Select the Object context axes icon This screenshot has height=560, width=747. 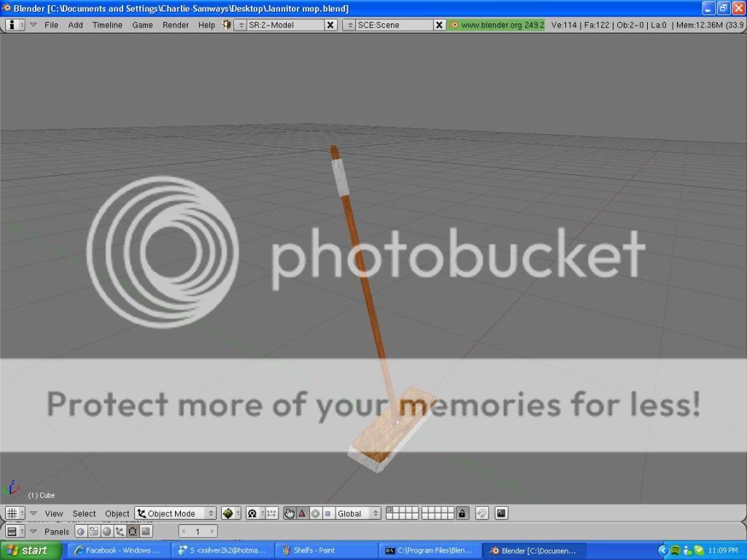point(120,532)
